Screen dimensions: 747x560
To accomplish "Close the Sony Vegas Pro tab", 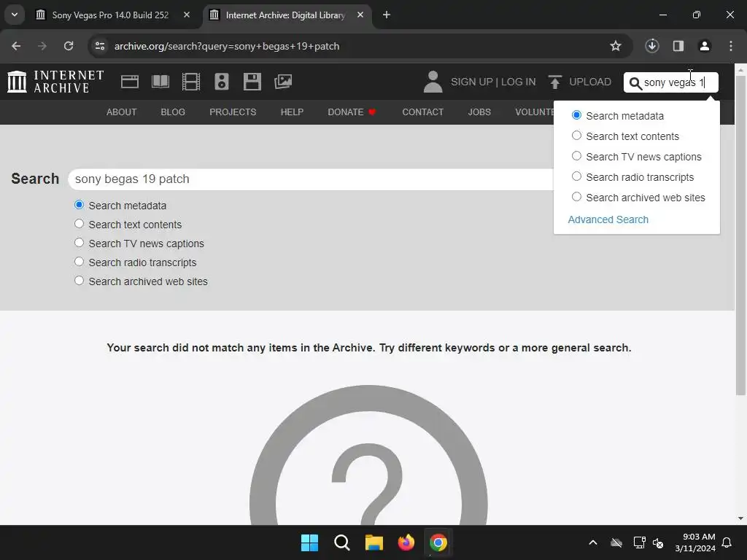I will (x=187, y=15).
